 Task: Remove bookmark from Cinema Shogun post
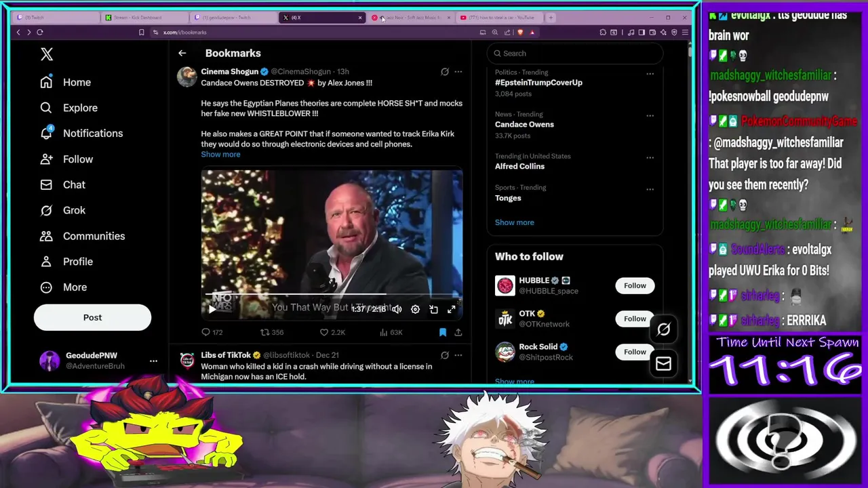443,332
